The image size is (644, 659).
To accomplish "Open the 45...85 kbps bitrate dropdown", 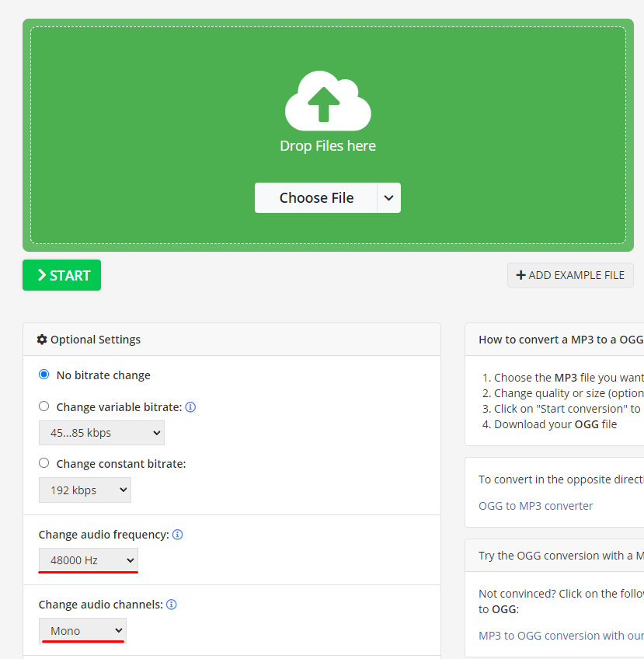I will [101, 432].
